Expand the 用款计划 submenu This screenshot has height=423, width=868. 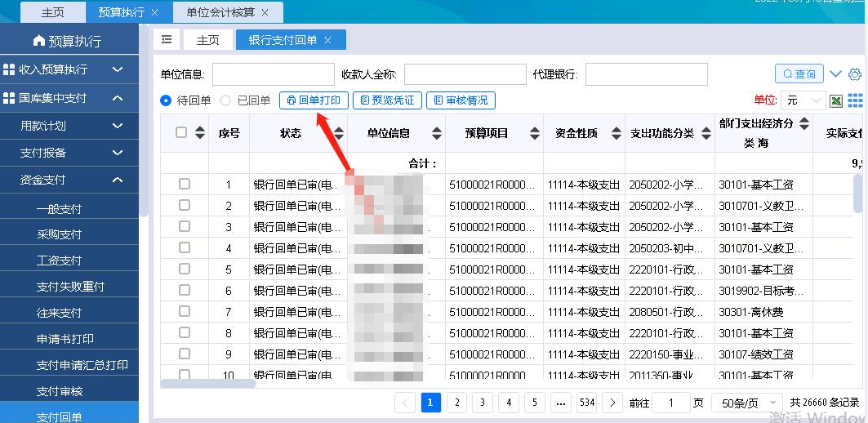tap(118, 126)
